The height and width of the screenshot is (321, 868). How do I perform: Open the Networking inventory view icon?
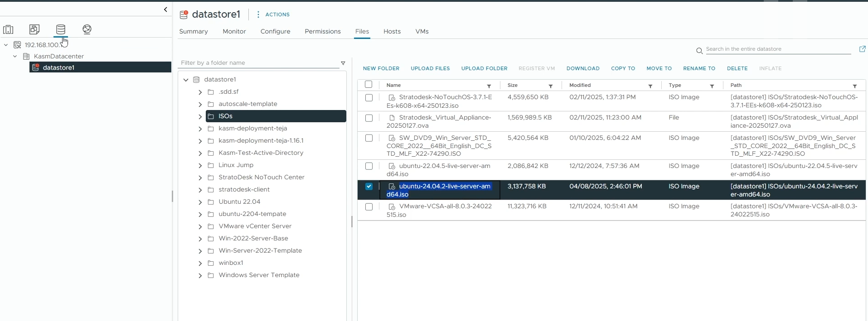(x=87, y=29)
